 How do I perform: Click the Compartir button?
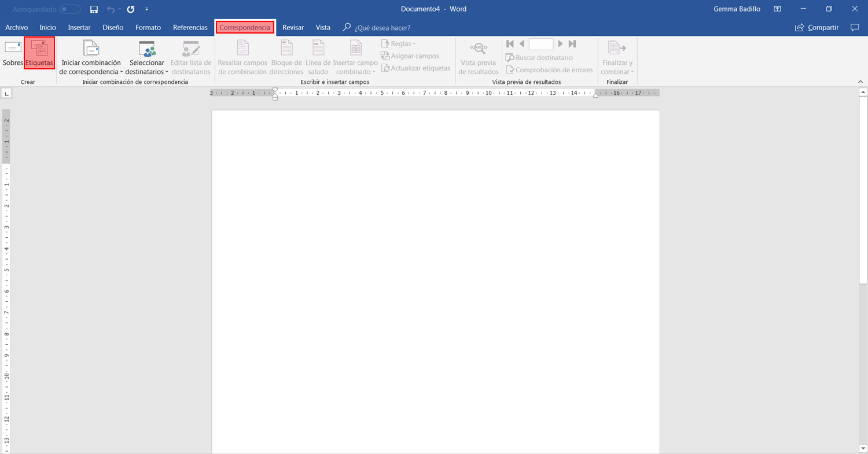pyautogui.click(x=817, y=27)
